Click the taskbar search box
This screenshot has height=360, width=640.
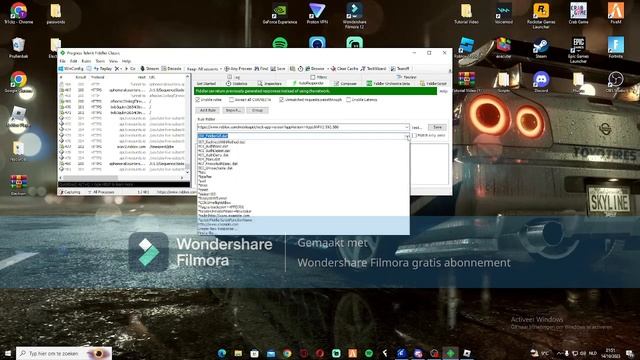[64, 353]
